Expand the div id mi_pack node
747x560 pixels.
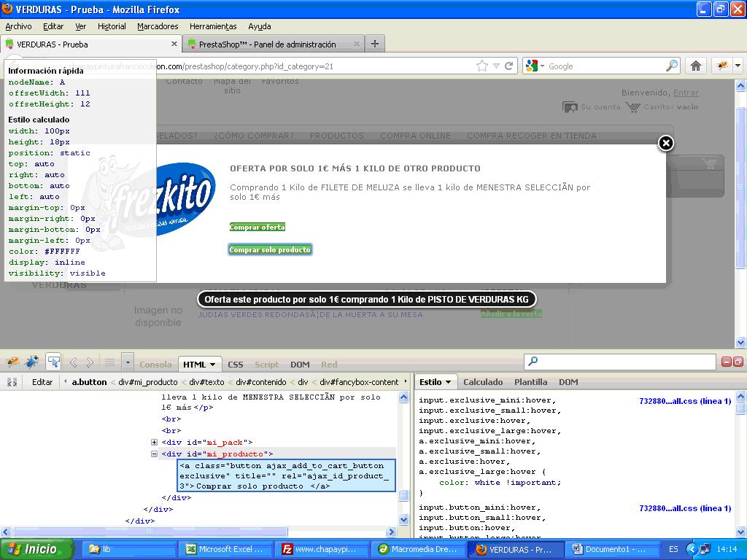pos(155,443)
